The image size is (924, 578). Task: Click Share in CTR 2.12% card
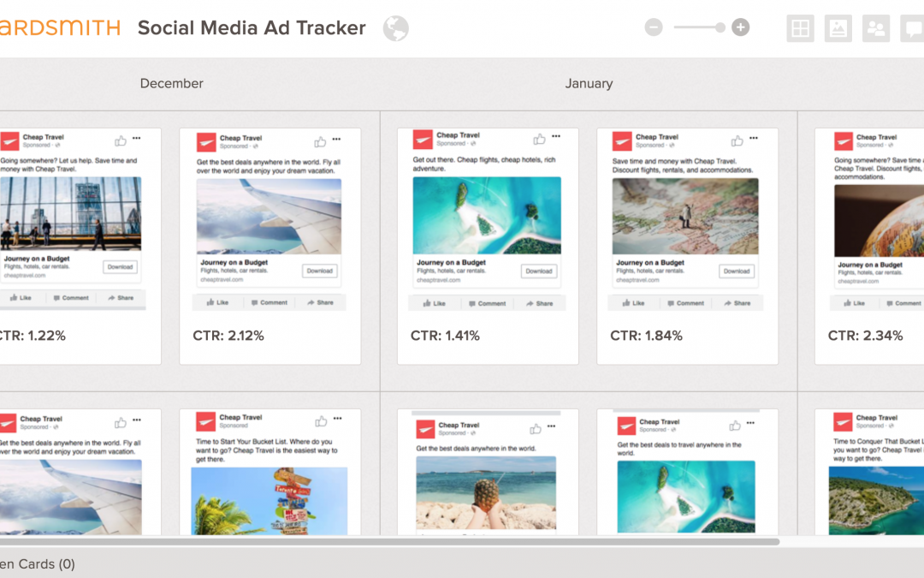coord(320,302)
